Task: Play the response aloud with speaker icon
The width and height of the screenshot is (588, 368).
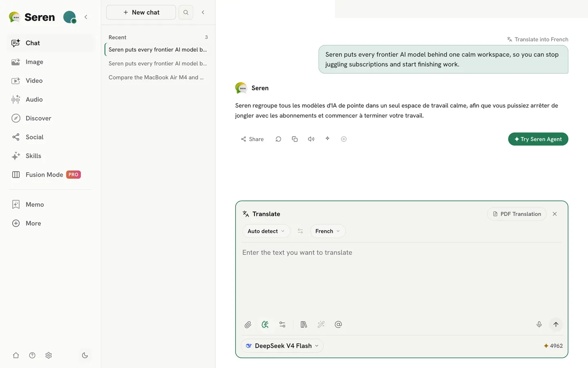Action: 311,139
